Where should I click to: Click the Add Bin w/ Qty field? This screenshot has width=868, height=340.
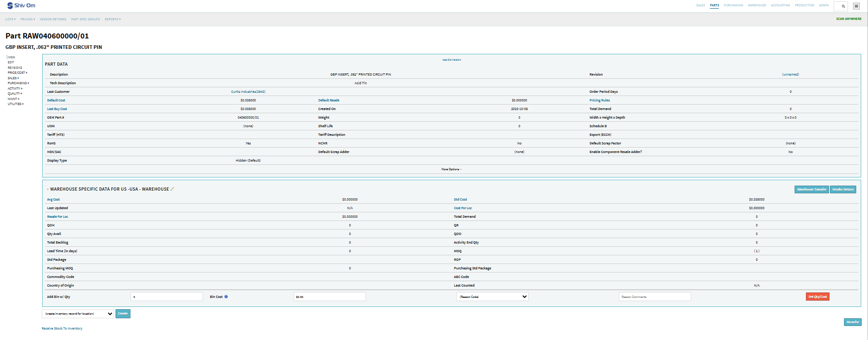click(x=166, y=297)
